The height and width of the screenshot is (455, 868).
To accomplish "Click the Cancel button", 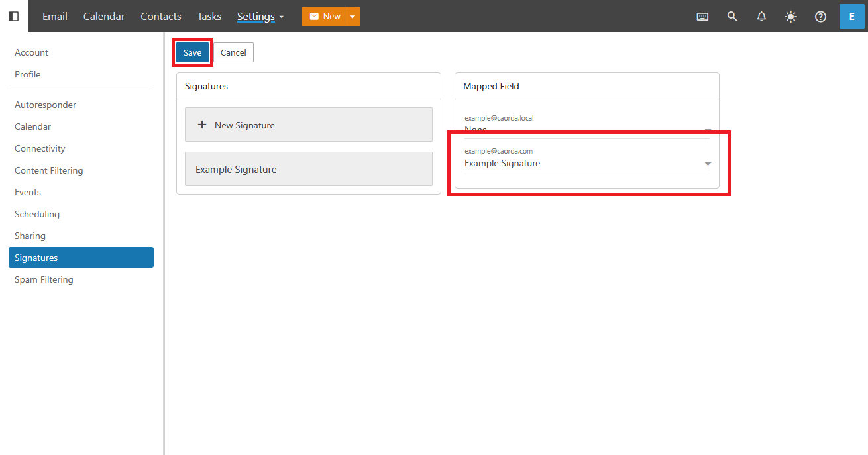I will [233, 52].
